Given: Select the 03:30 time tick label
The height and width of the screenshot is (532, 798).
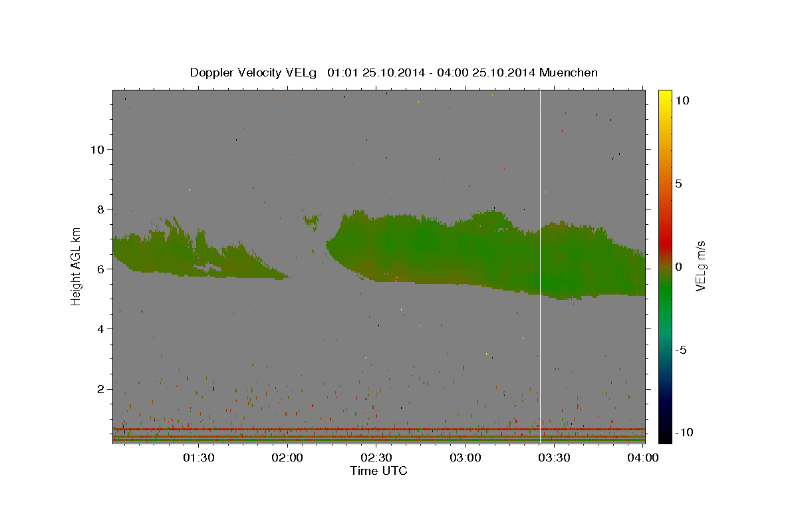Looking at the screenshot, I should [554, 458].
